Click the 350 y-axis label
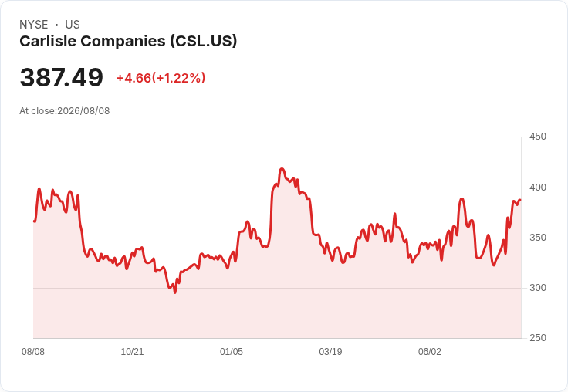This screenshot has width=568, height=392. point(538,238)
